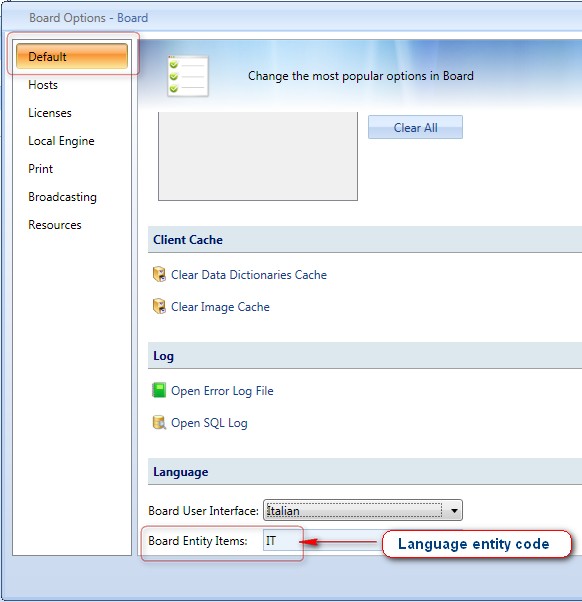Click the empty list box beside Clear All
The width and height of the screenshot is (582, 602).
click(258, 156)
